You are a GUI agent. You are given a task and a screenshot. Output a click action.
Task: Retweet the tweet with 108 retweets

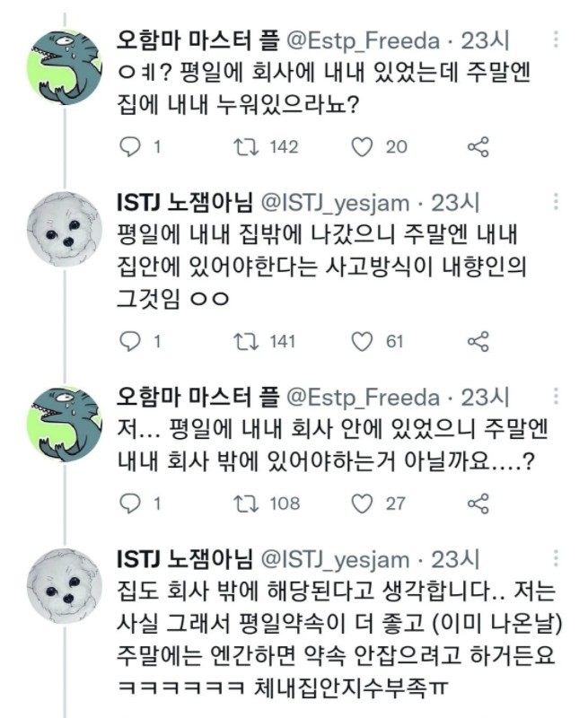point(245,503)
